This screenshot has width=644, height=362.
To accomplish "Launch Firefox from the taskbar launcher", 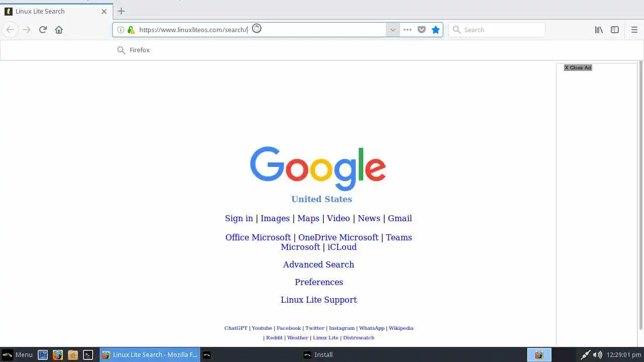I will point(58,354).
